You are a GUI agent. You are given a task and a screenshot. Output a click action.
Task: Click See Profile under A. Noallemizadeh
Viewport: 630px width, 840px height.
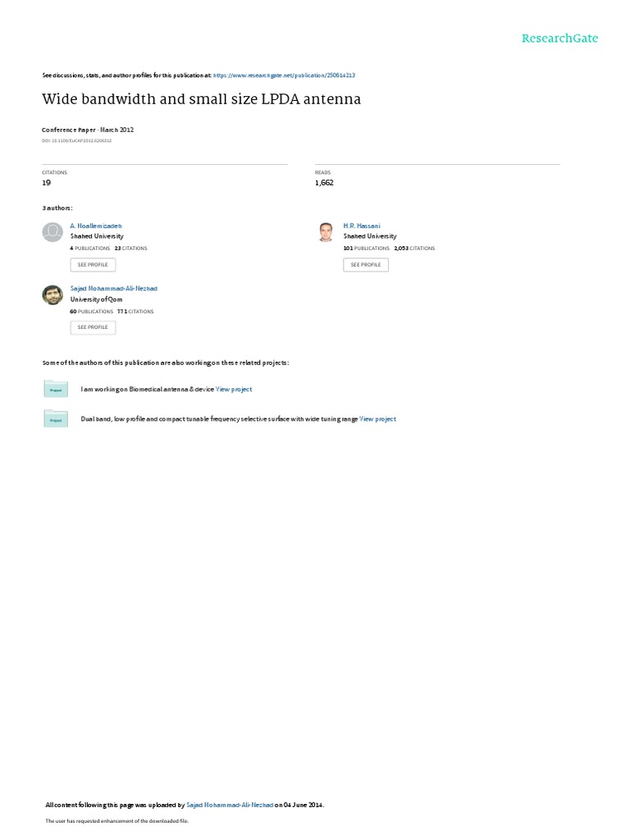click(x=93, y=265)
